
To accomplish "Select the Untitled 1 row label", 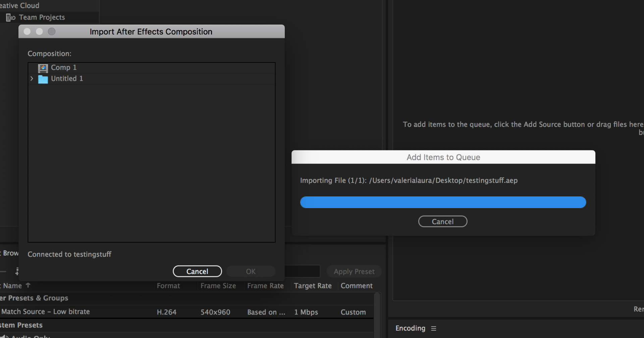I will [x=67, y=79].
